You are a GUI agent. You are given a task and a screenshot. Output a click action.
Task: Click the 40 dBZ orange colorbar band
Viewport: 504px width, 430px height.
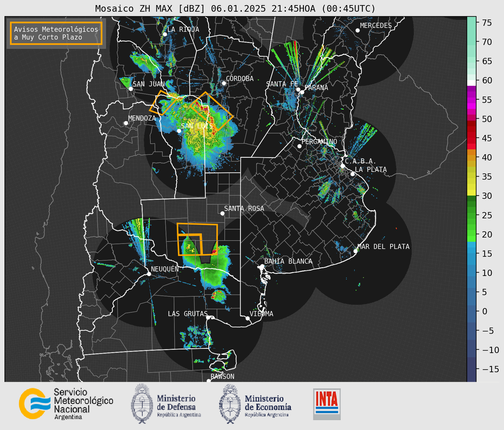click(471, 158)
